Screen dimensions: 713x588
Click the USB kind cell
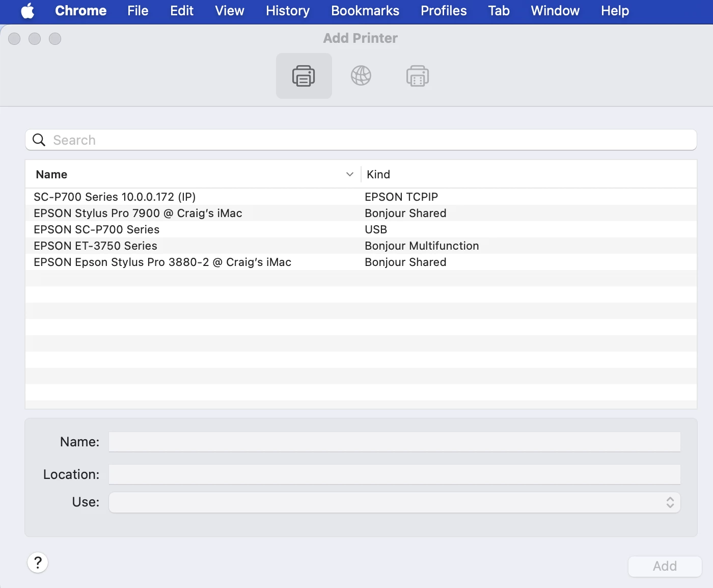point(376,229)
